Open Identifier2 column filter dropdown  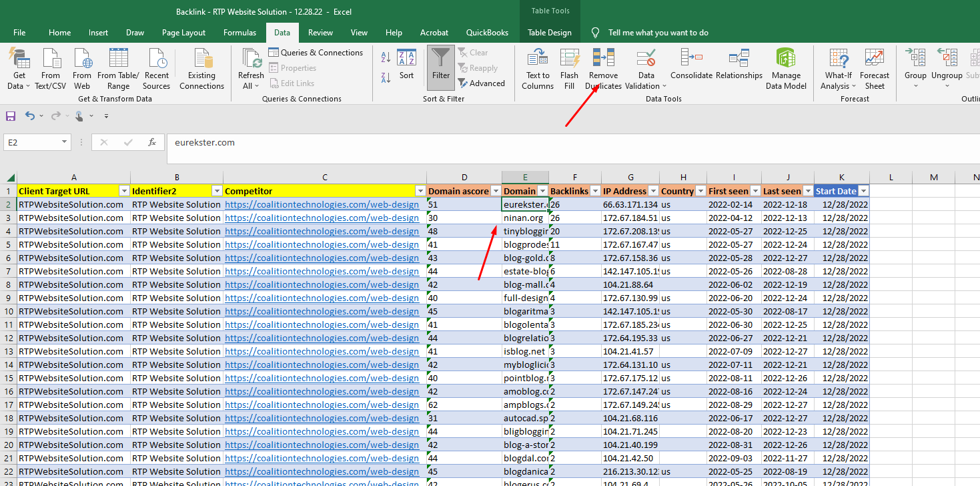pos(216,191)
